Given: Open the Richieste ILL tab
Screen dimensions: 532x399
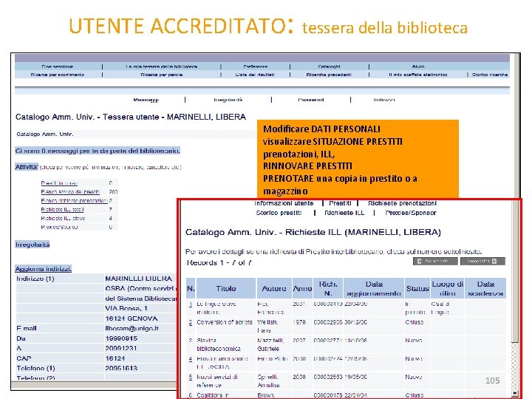Looking at the screenshot, I should 344,213.
